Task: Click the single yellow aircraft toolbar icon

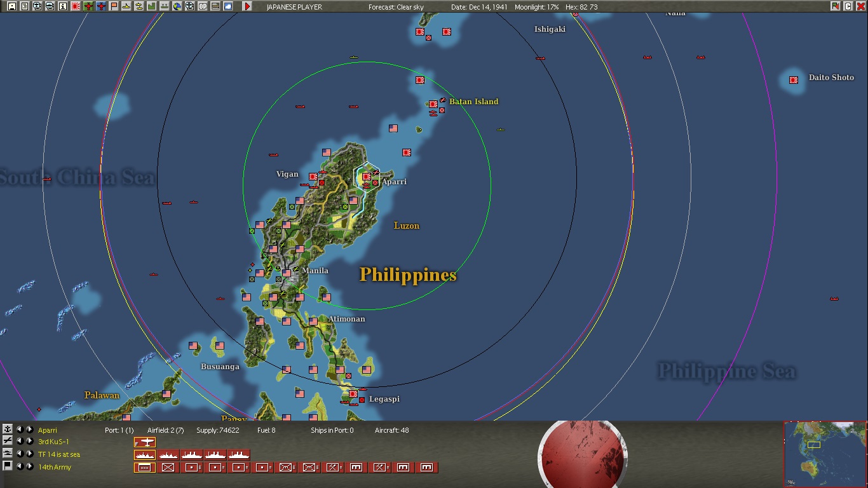Action: click(x=126, y=6)
